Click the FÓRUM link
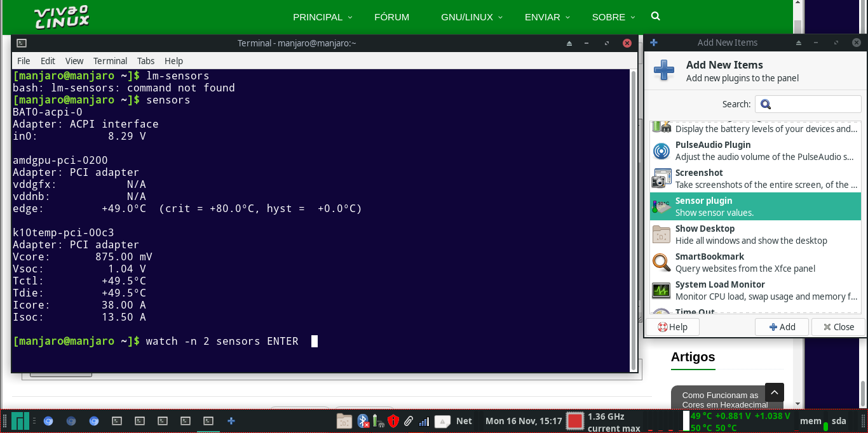868x433 pixels. 392,17
